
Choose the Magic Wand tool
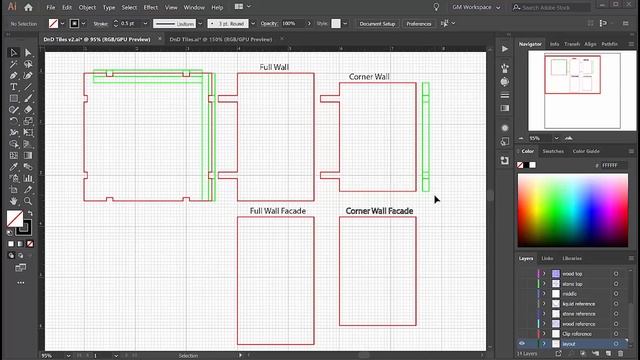[x=13, y=64]
